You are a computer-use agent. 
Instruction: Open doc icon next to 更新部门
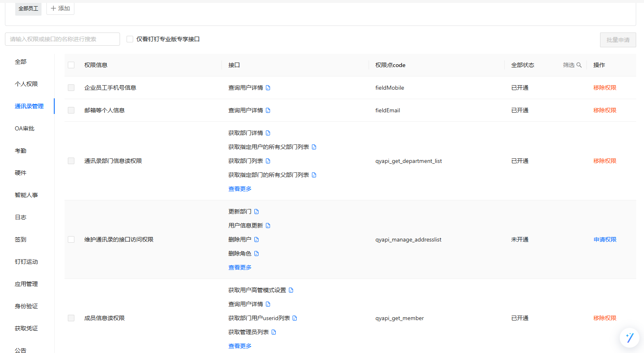pyautogui.click(x=256, y=211)
